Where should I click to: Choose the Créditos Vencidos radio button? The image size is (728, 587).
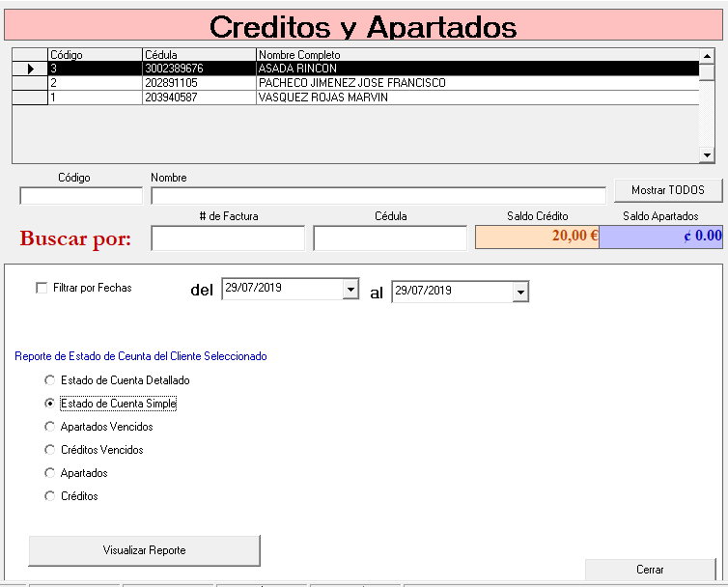click(x=50, y=450)
